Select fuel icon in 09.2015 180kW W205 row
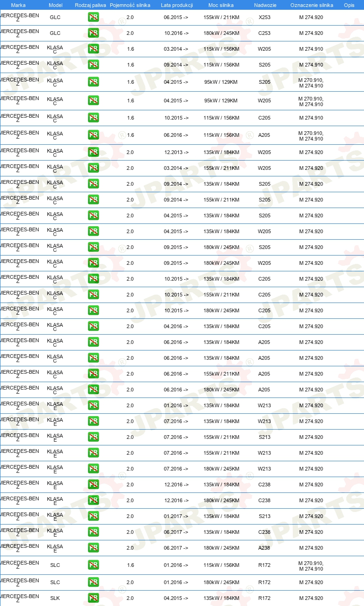 (x=93, y=263)
